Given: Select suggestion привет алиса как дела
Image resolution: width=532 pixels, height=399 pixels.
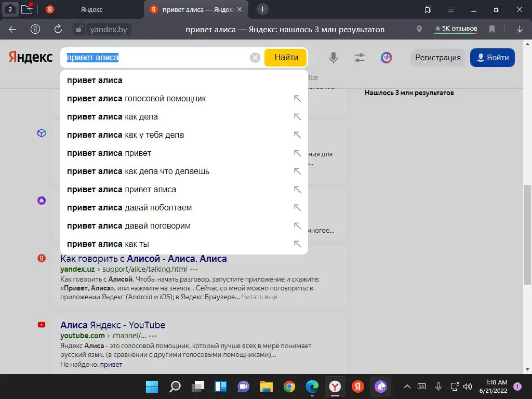Looking at the screenshot, I should coord(184,117).
